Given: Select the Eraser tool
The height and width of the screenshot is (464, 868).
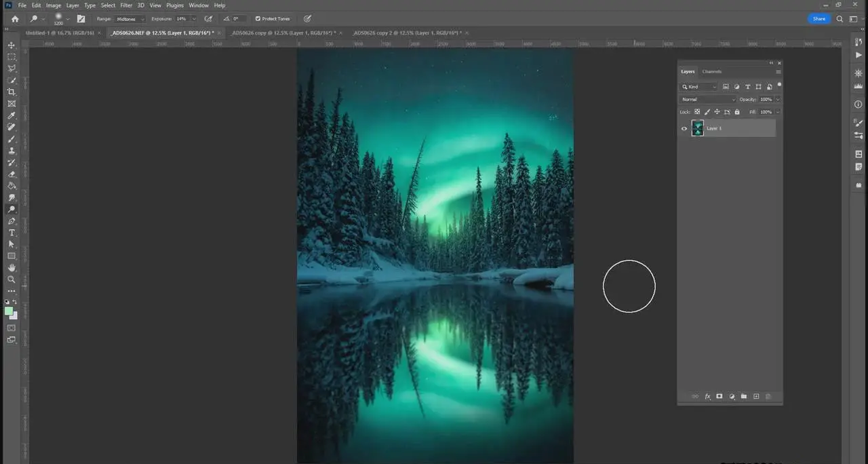Looking at the screenshot, I should tap(12, 174).
